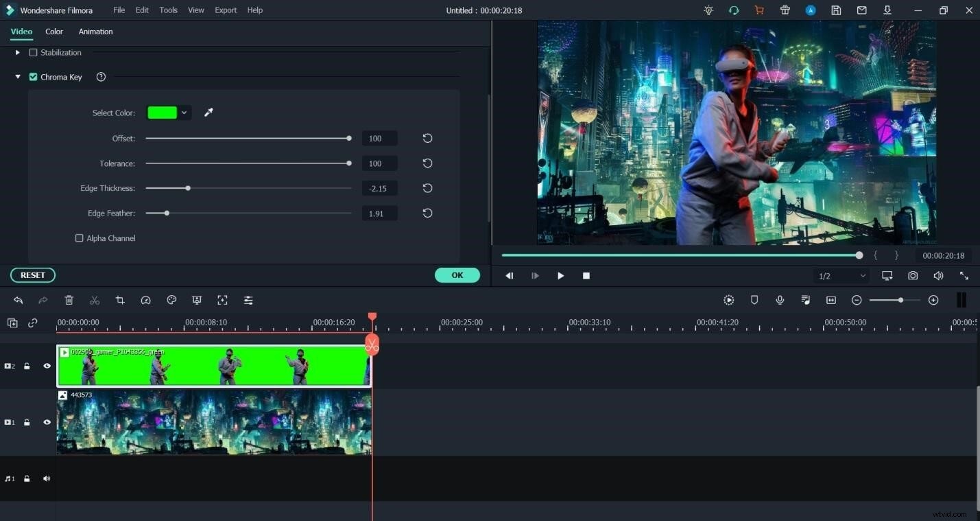Uncheck the Chroma Key checkbox
Image resolution: width=980 pixels, height=521 pixels.
tap(33, 77)
